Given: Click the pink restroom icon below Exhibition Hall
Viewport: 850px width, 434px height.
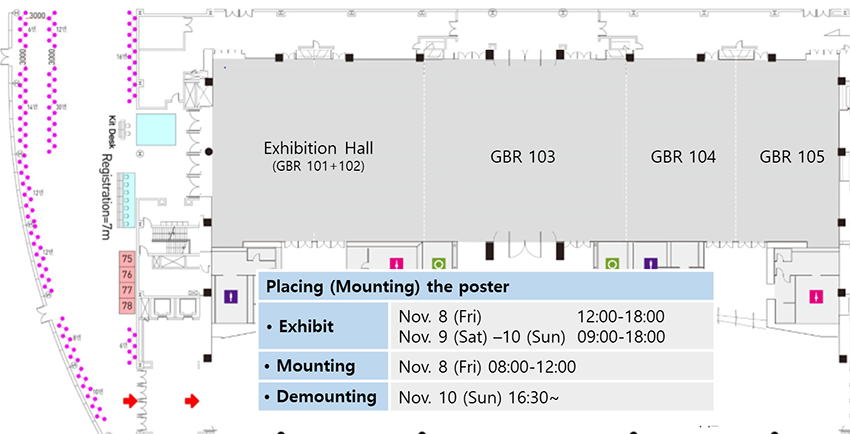Looking at the screenshot, I should 396,264.
